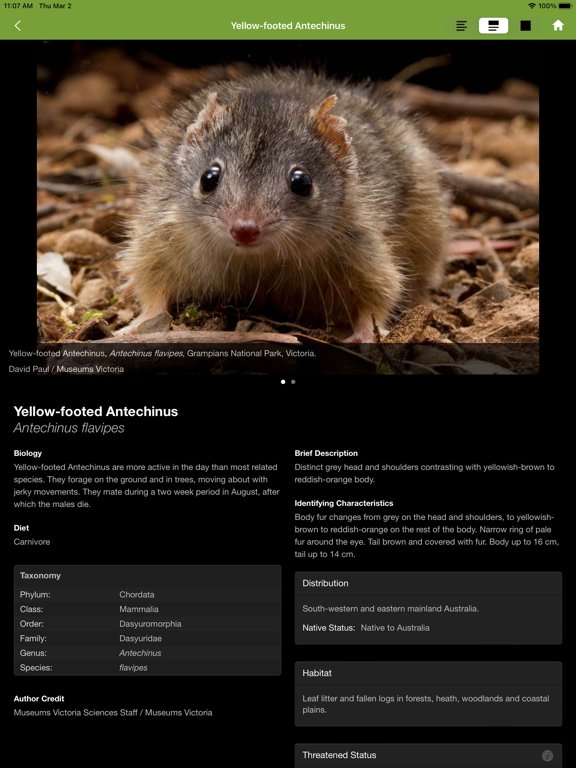This screenshot has height=768, width=576.
Task: Tap the Habitat panel header
Action: click(x=428, y=673)
